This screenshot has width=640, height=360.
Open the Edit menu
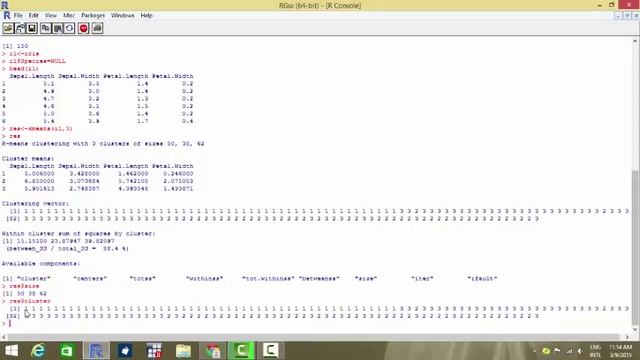pos(33,16)
